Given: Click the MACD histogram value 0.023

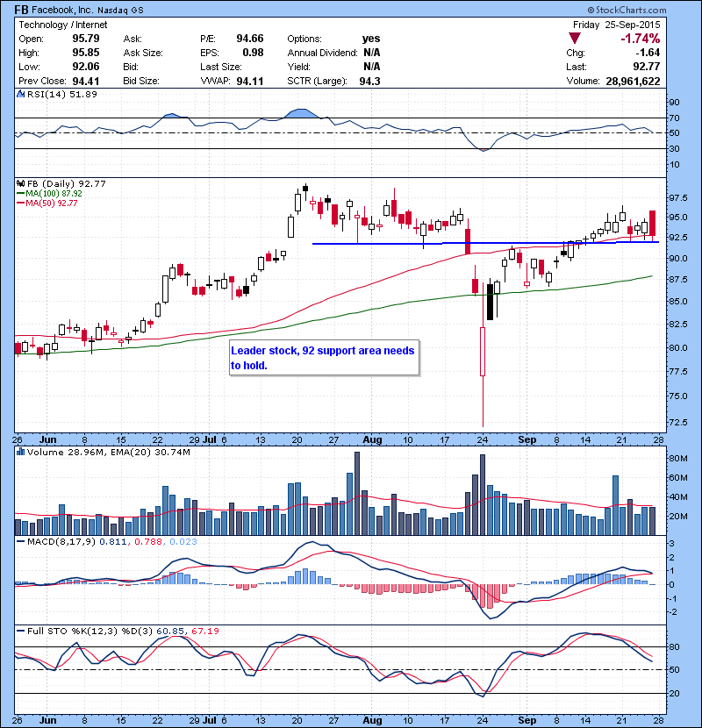Looking at the screenshot, I should pos(183,541).
